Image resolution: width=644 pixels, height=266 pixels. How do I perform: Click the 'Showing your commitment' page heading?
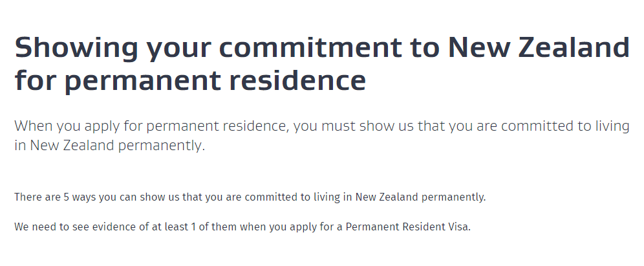pos(322,63)
